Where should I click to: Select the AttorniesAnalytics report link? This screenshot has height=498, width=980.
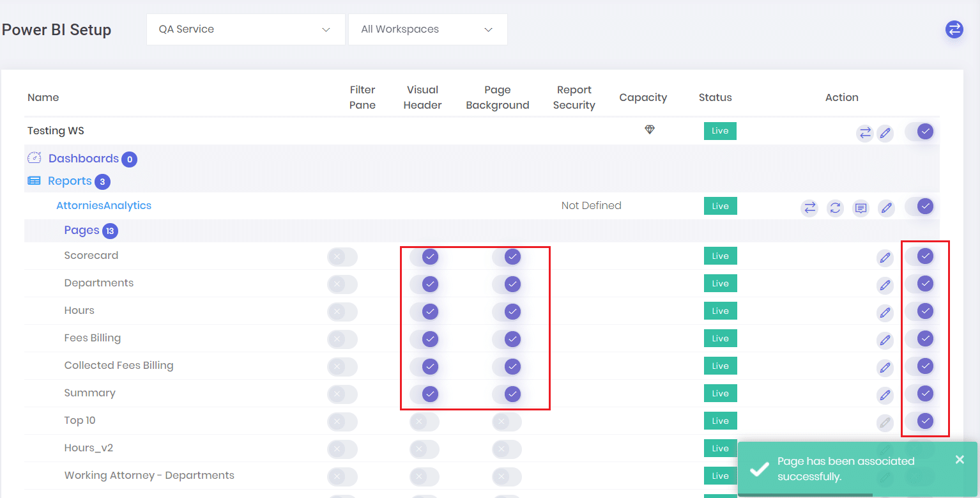103,205
